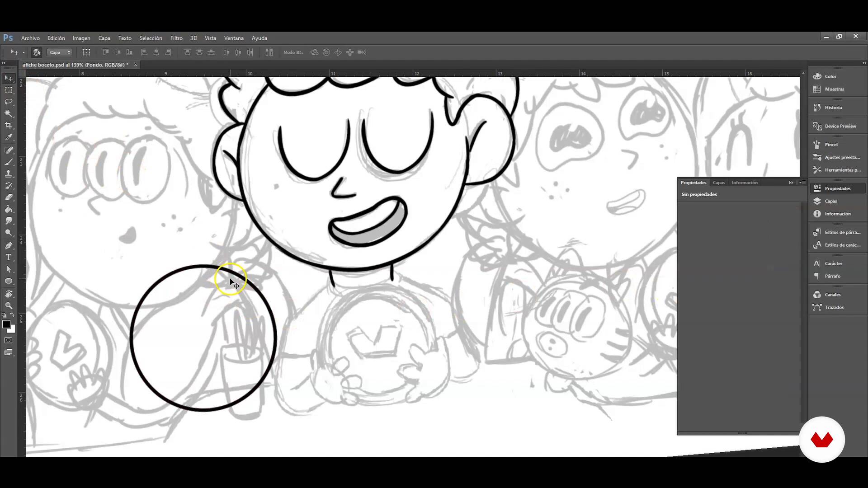Collapse the Propiedades panel with double arrows

(791, 183)
